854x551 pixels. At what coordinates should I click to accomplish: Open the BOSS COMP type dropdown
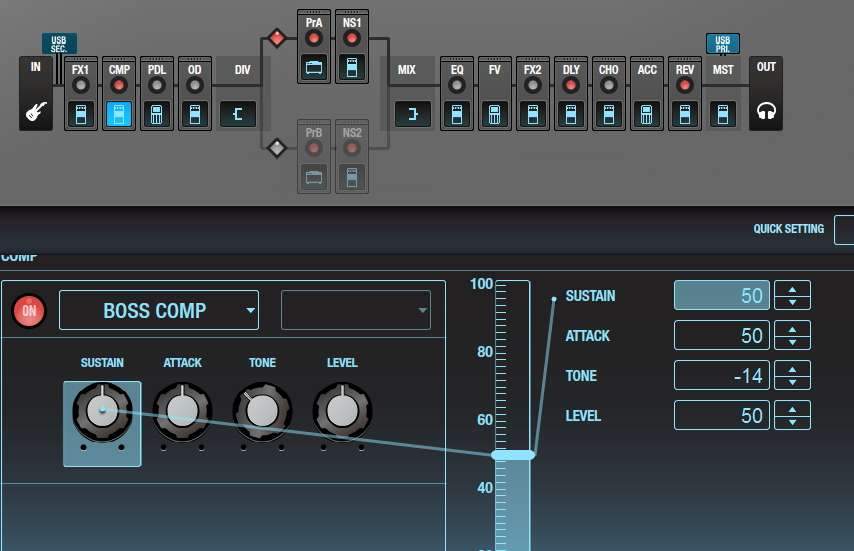point(159,310)
